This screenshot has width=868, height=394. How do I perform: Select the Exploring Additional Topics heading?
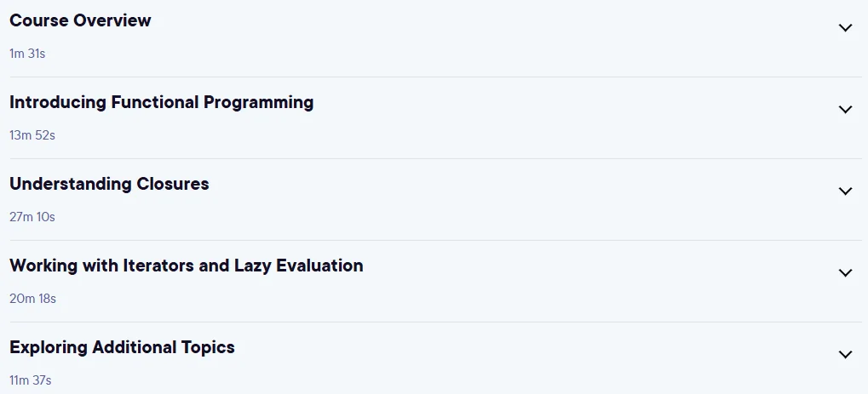pyautogui.click(x=122, y=347)
